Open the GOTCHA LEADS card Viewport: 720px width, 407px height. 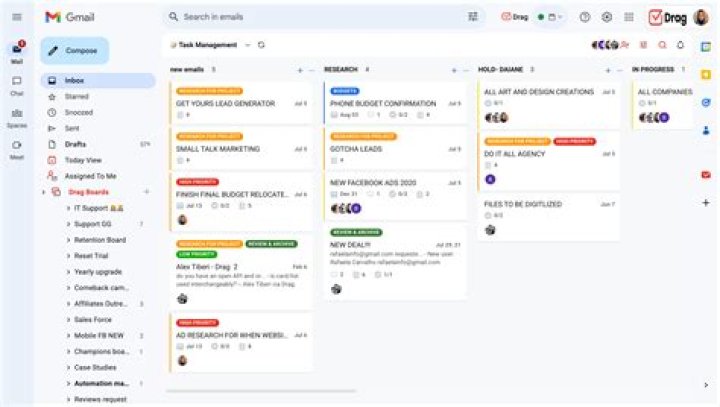395,148
